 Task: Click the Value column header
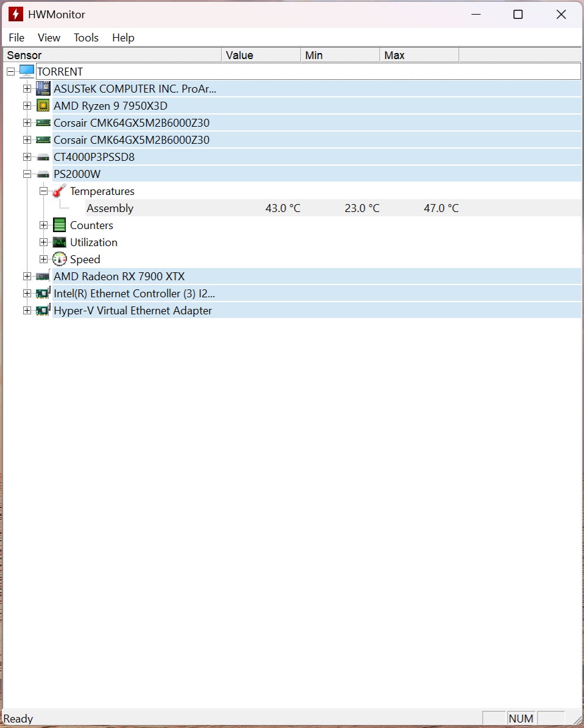coord(261,55)
